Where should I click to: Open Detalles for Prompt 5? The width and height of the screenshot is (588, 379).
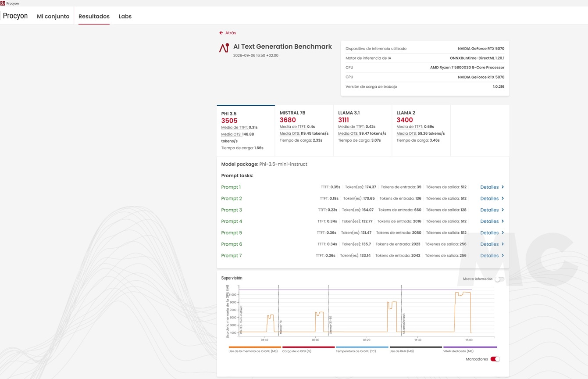(x=489, y=232)
